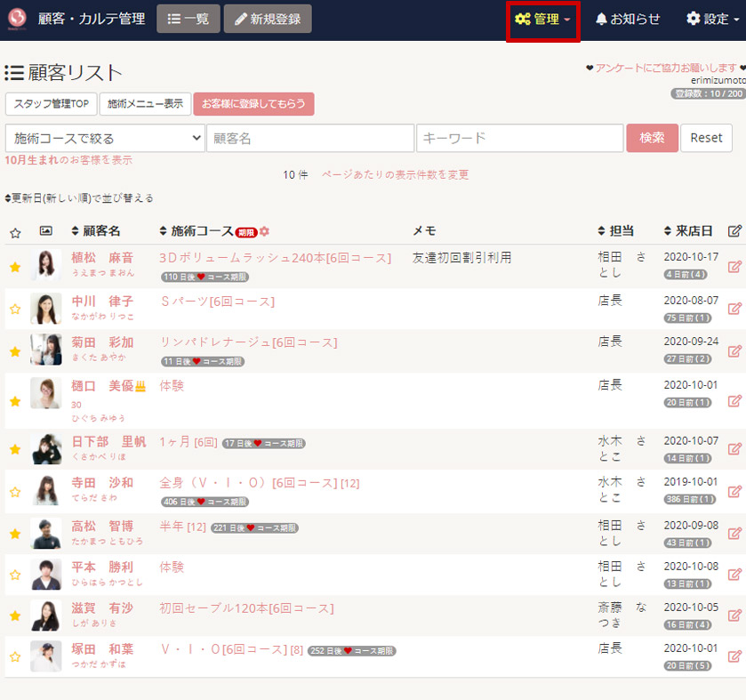The height and width of the screenshot is (700, 746).
Task: Sort by 顧客名 column
Action: click(96, 230)
